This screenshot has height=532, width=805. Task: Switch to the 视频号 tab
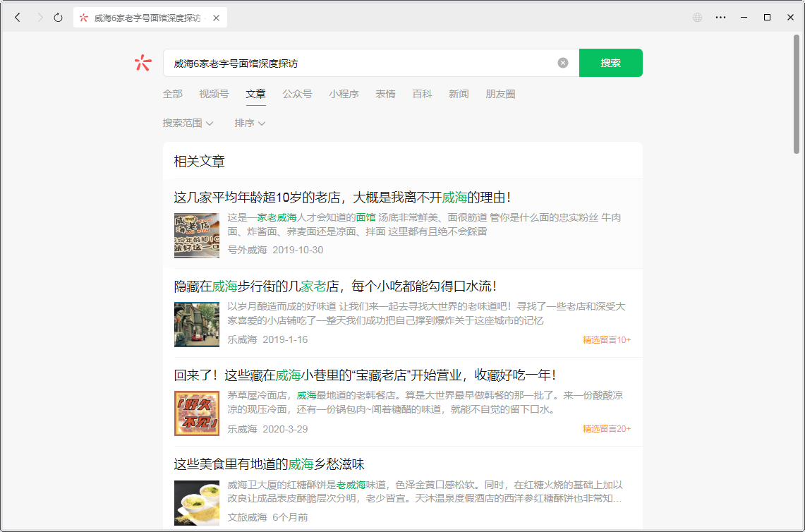214,94
